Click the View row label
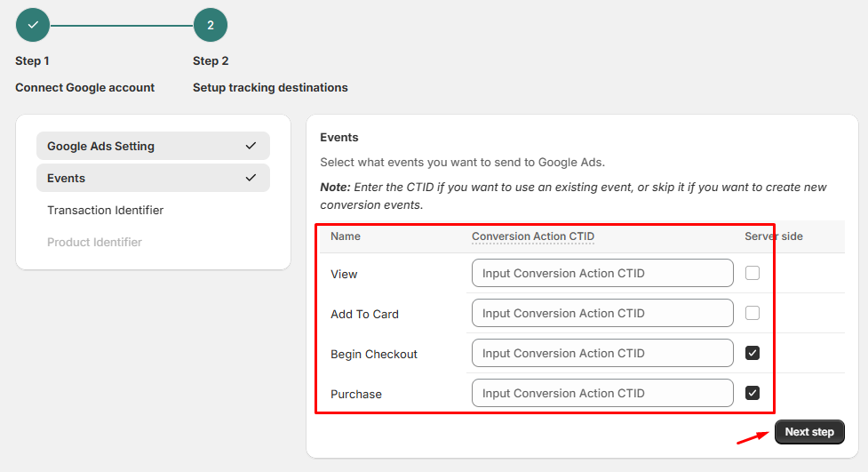 pyautogui.click(x=344, y=275)
